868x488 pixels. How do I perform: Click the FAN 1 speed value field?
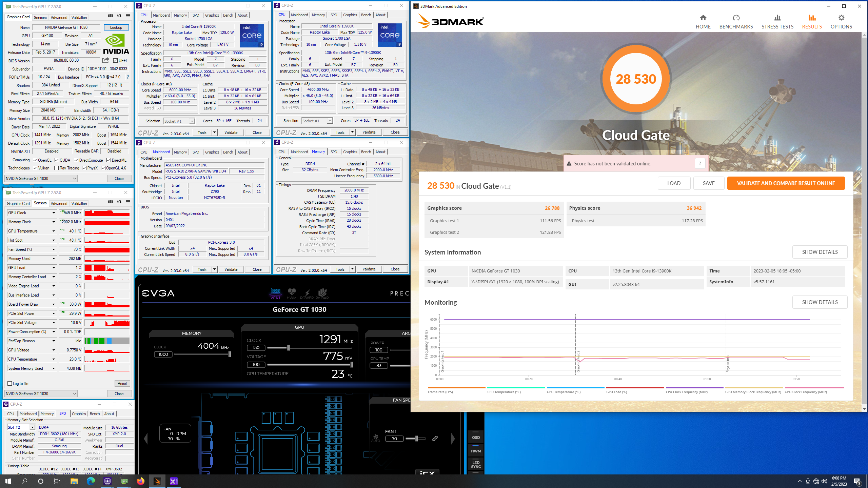[x=394, y=439]
